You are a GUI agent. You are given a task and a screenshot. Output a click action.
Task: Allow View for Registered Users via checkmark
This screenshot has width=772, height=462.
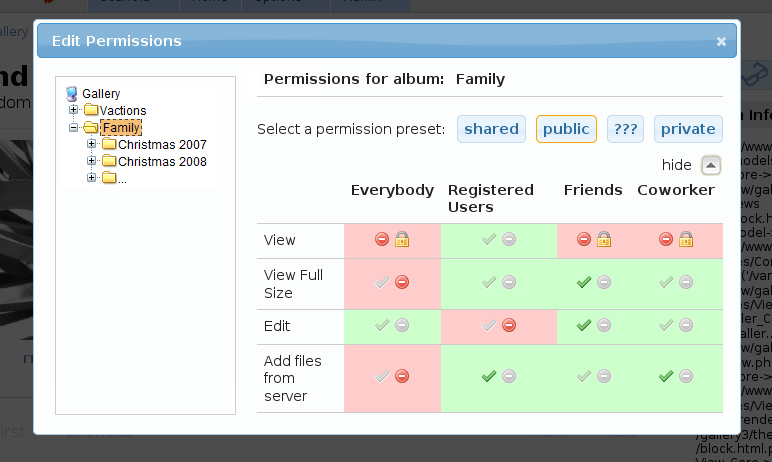pos(489,240)
